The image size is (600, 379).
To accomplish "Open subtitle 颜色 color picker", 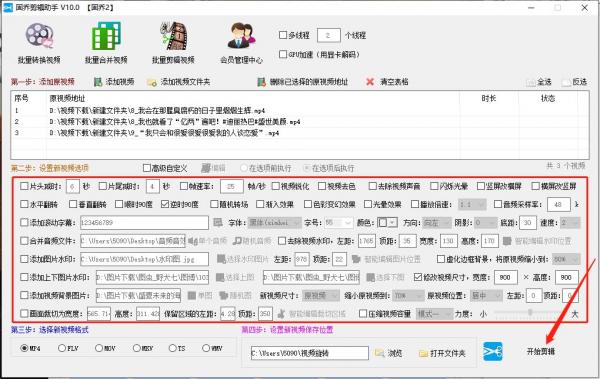I will pyautogui.click(x=387, y=222).
